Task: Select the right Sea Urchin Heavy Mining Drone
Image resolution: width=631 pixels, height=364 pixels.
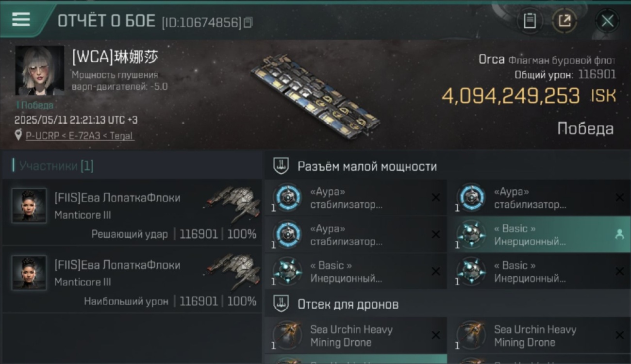Action: pos(539,335)
